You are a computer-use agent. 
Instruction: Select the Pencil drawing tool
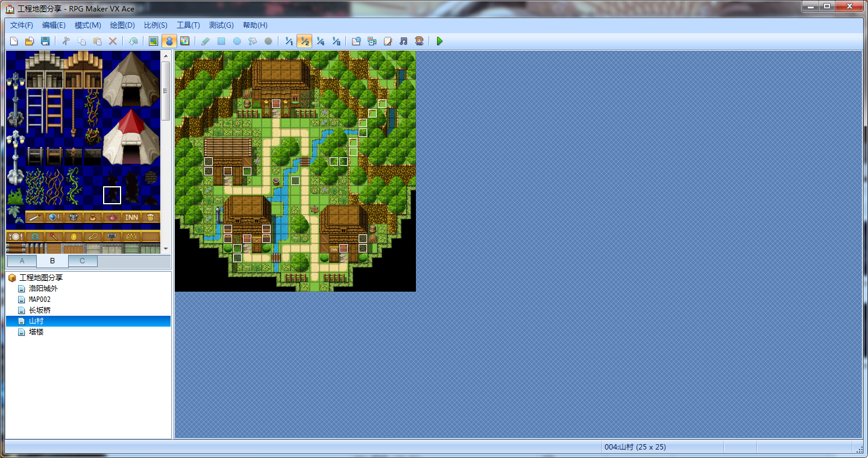click(x=206, y=41)
